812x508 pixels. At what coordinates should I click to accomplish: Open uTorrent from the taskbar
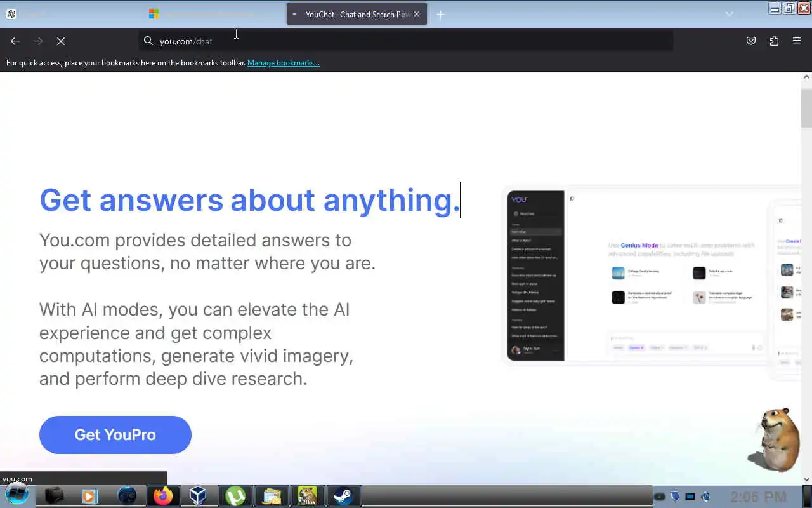[235, 496]
